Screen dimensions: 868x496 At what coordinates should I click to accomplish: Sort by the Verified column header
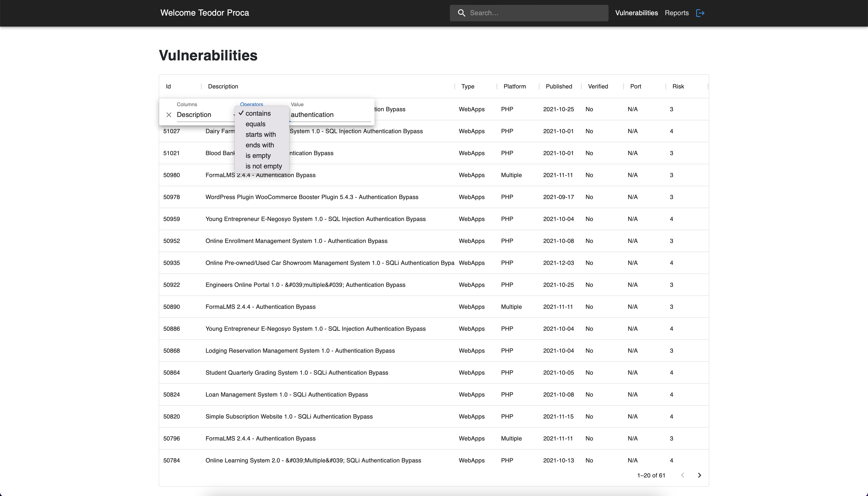(x=598, y=87)
